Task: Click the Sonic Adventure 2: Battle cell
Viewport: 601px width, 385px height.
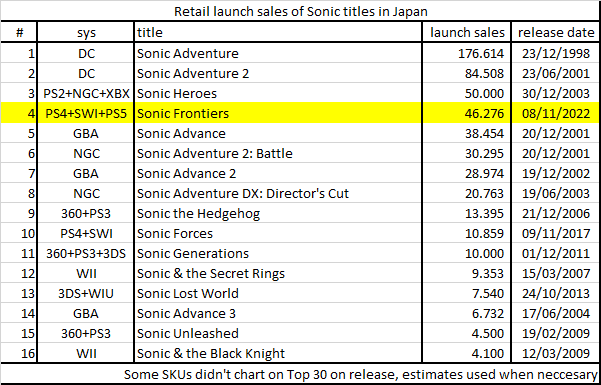Action: [278, 153]
